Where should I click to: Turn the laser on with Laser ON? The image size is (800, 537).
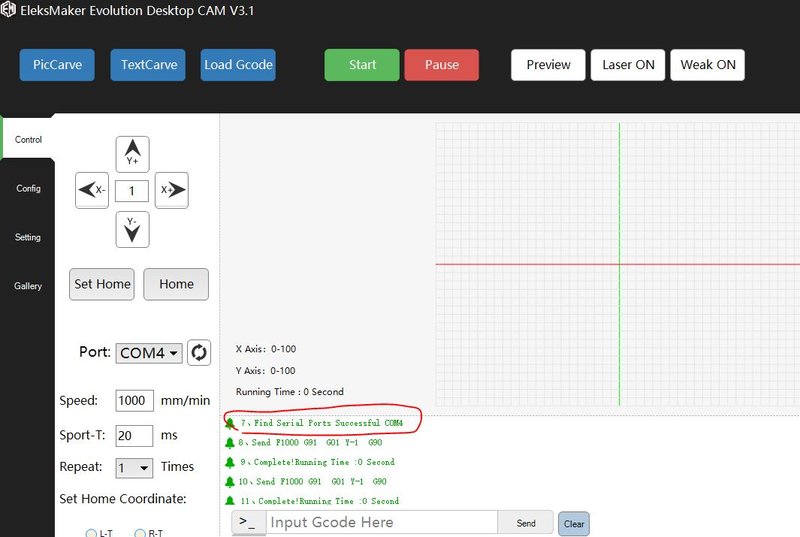coord(628,65)
